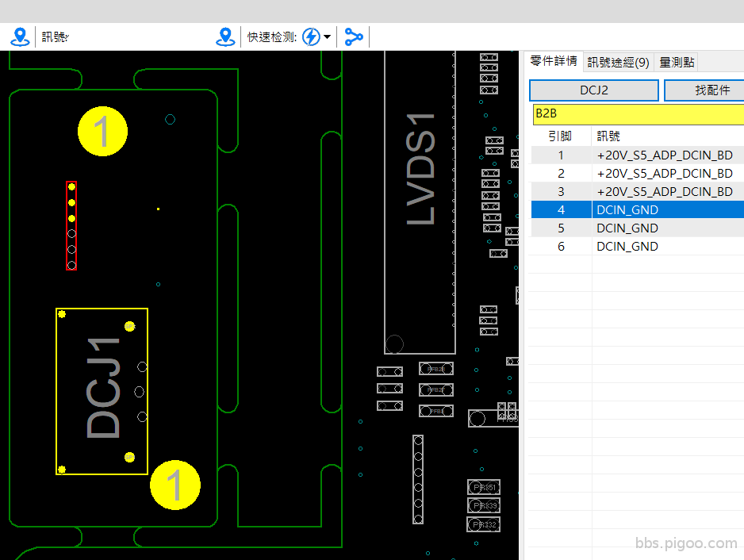Open the 量測點 tab

(676, 61)
